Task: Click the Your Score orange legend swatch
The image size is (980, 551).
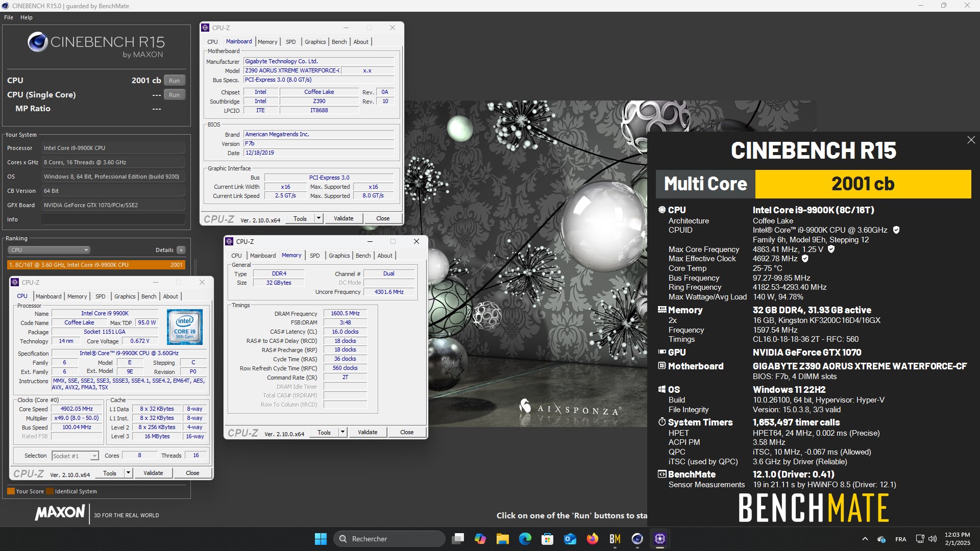Action: point(11,491)
